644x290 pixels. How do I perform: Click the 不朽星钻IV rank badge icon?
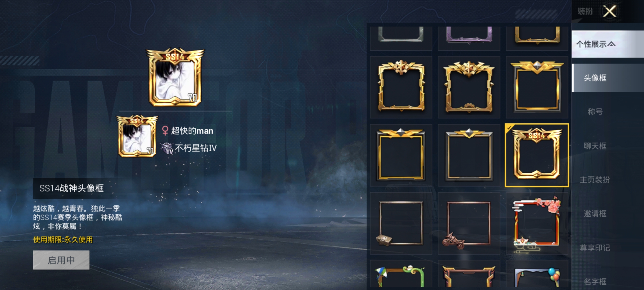[167, 148]
